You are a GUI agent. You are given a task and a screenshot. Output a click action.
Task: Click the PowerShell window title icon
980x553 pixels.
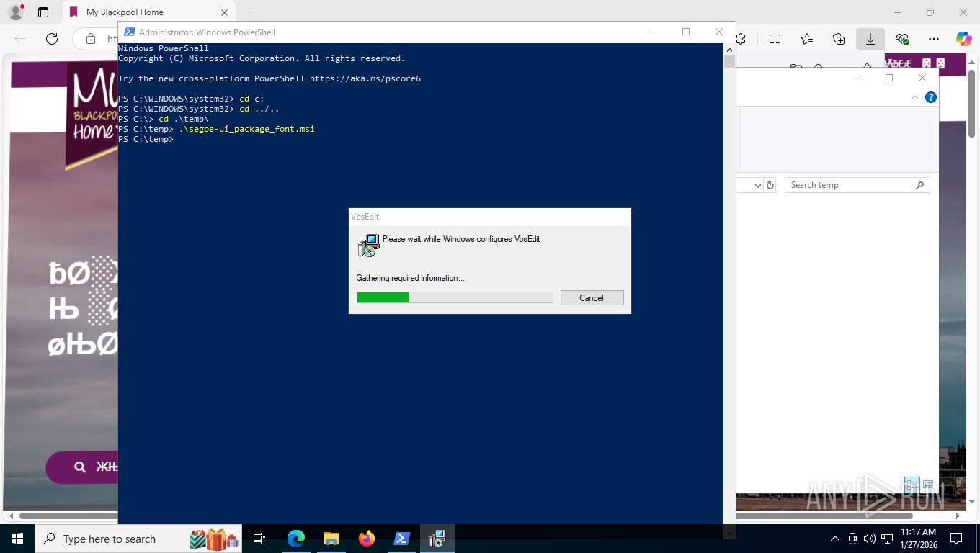coord(129,32)
